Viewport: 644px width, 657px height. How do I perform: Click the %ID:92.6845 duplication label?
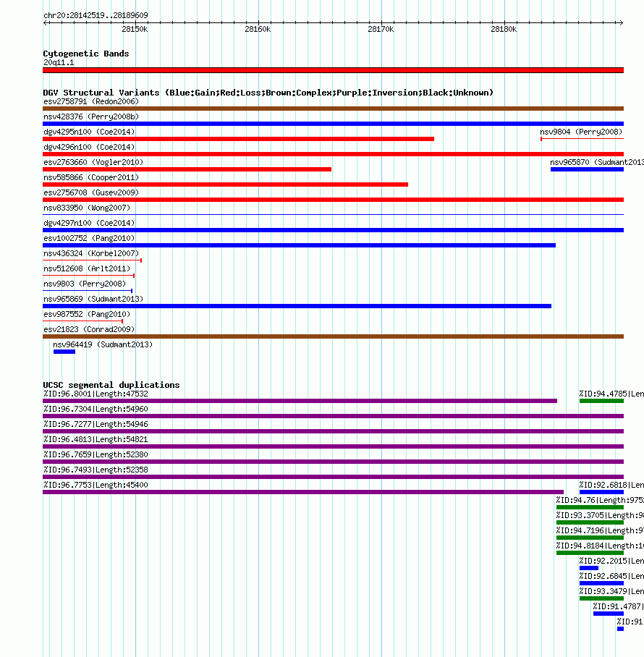click(x=611, y=576)
